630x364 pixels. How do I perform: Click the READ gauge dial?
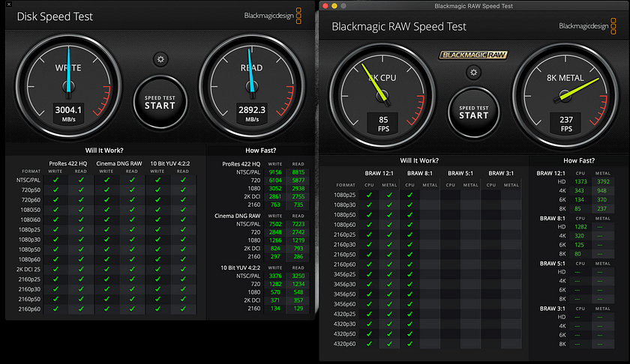(x=252, y=86)
